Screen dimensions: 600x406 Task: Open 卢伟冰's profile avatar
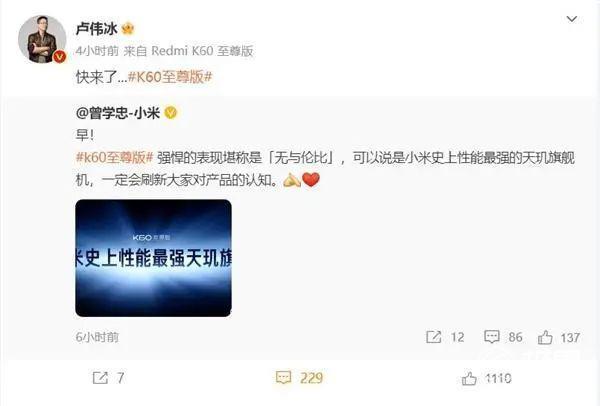click(42, 39)
